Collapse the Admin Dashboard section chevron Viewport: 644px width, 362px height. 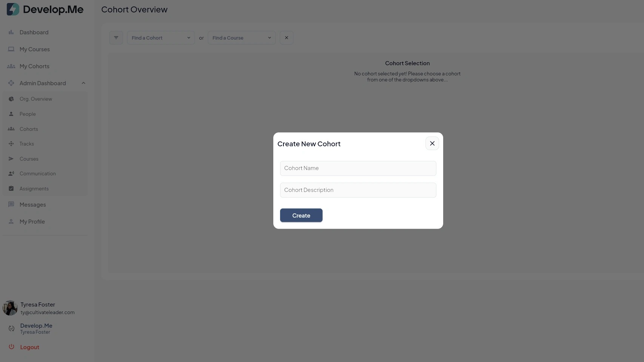click(x=83, y=83)
